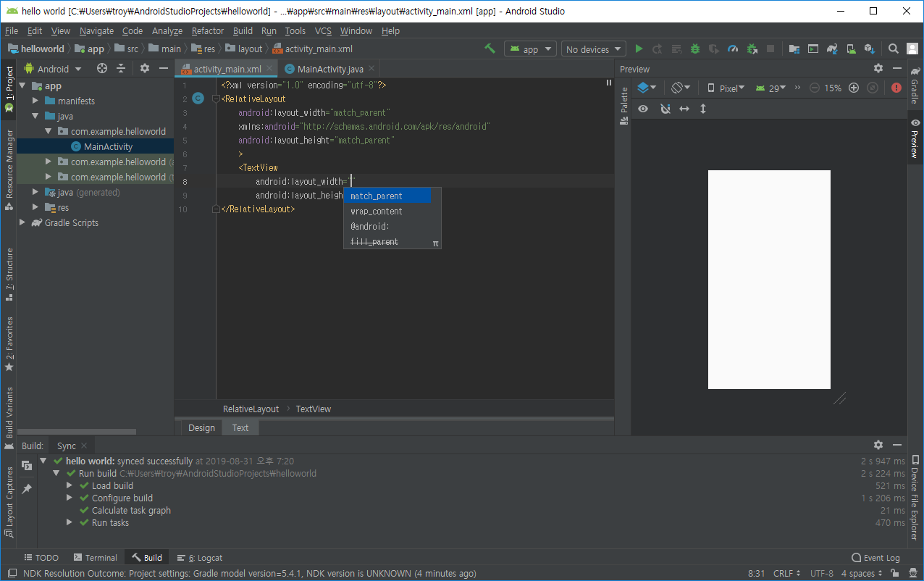Image resolution: width=924 pixels, height=581 pixels.
Task: Open the preview orientation dropdown
Action: (680, 88)
